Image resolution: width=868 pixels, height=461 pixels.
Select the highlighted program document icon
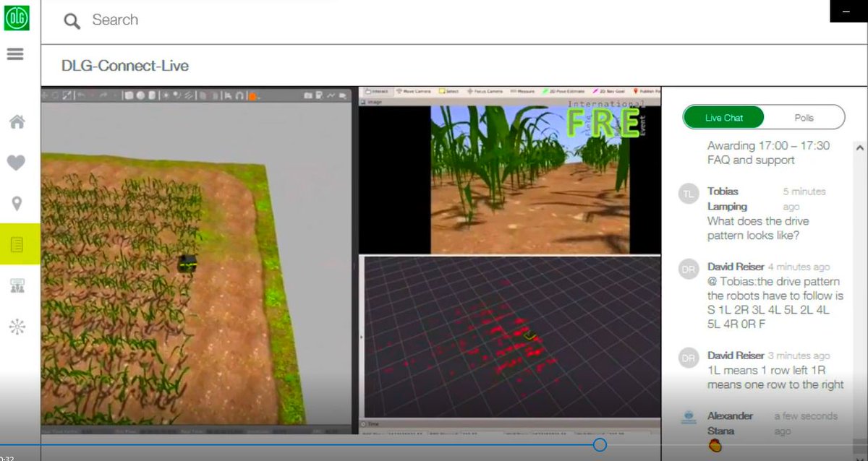17,244
